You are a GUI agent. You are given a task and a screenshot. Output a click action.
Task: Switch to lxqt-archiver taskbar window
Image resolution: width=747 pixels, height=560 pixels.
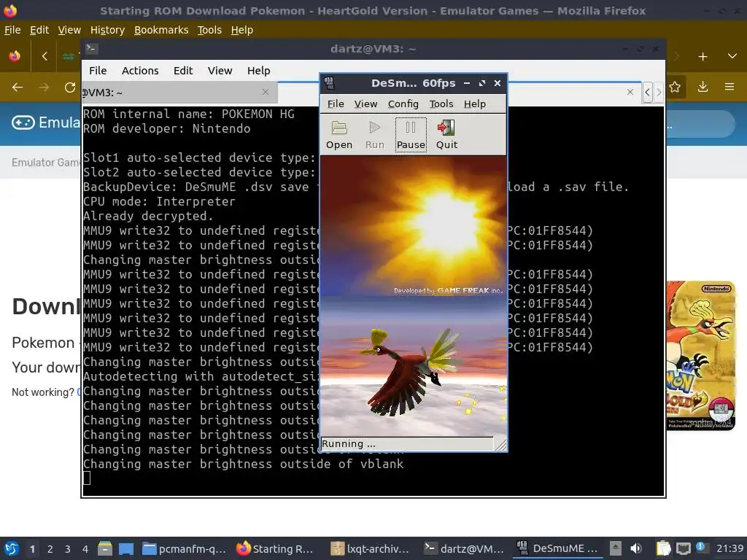coord(371,548)
